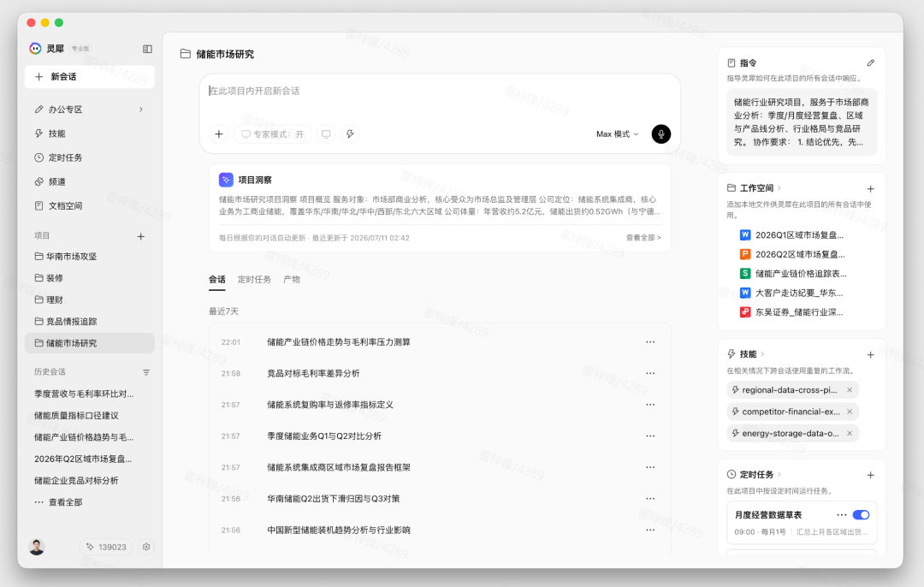Screen dimensions: 924x587
Task: Click 查看全部 under history chats
Action: click(59, 502)
